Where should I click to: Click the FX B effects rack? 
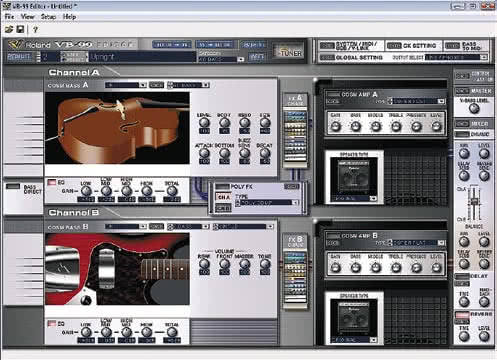coord(295,272)
